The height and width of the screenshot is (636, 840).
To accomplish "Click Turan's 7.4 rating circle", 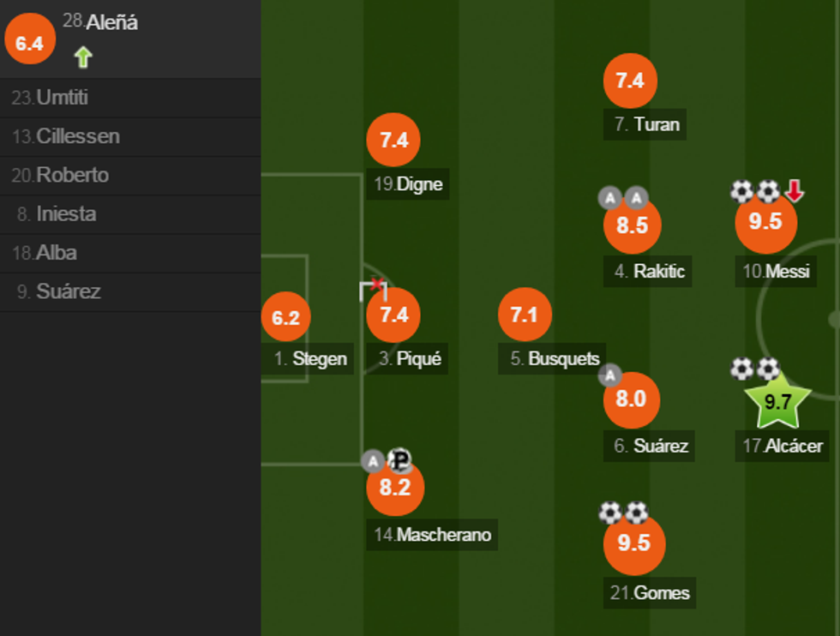I will click(630, 81).
